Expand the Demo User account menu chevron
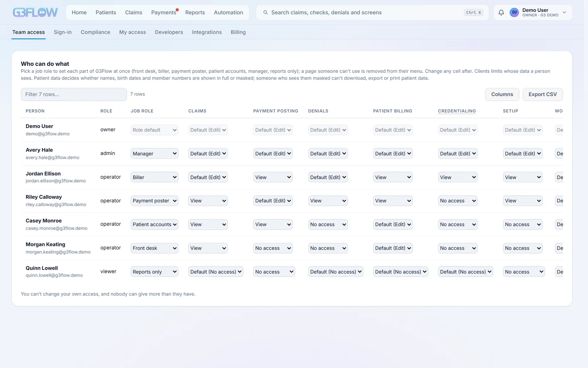 pos(564,13)
